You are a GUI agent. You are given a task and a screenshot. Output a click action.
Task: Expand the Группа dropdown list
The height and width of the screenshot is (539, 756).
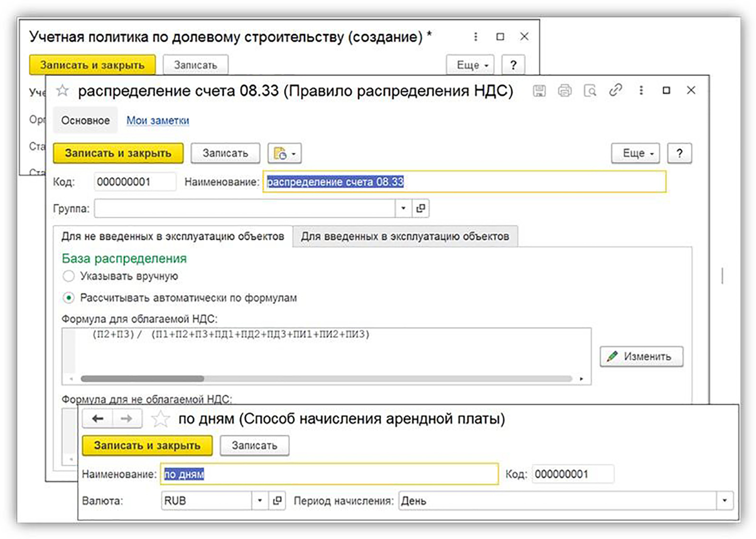click(403, 208)
